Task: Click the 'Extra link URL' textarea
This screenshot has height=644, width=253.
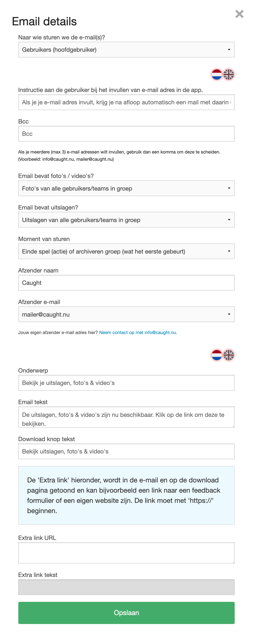Action: 126,553
